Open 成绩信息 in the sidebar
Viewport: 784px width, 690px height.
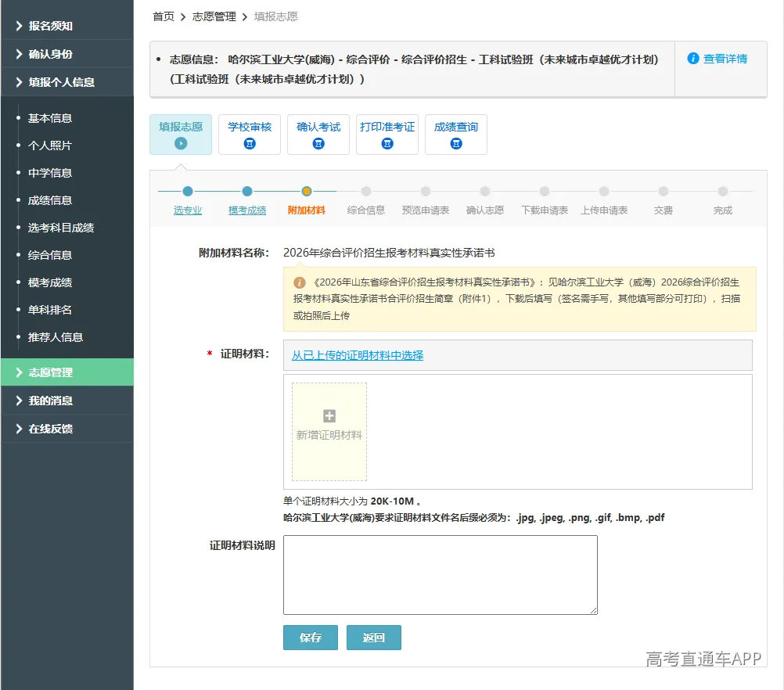click(50, 200)
